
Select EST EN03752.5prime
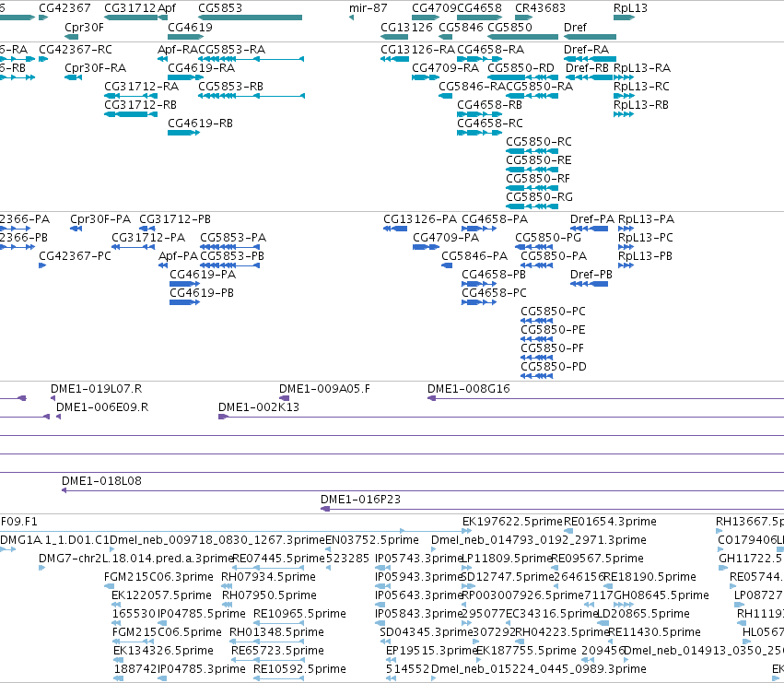372,540
